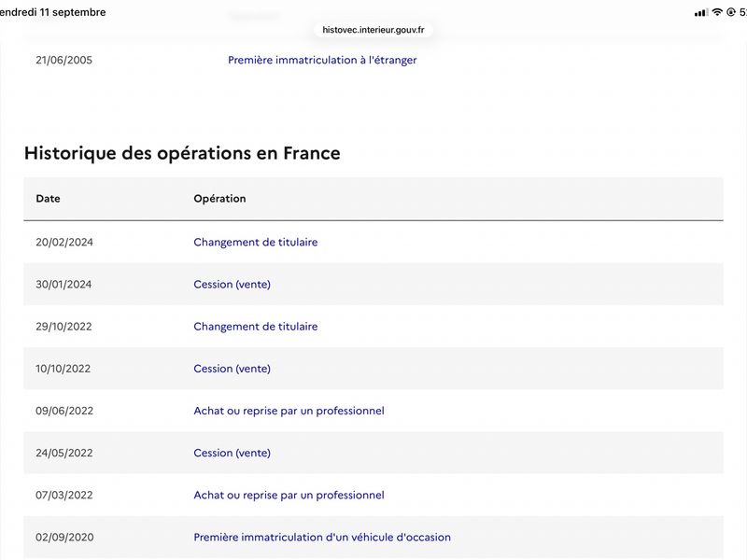Click 'Changement de titulaire' dated 20/02/2024
The image size is (747, 560).
(255, 242)
